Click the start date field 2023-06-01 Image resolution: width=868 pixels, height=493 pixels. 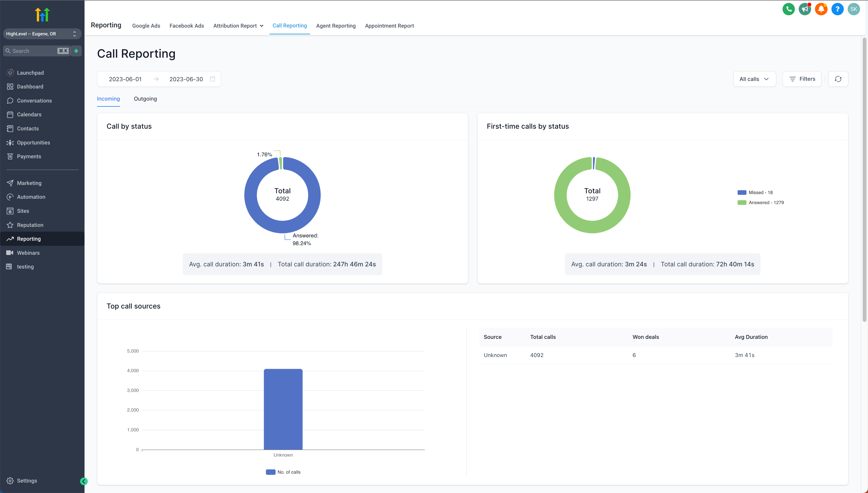125,79
